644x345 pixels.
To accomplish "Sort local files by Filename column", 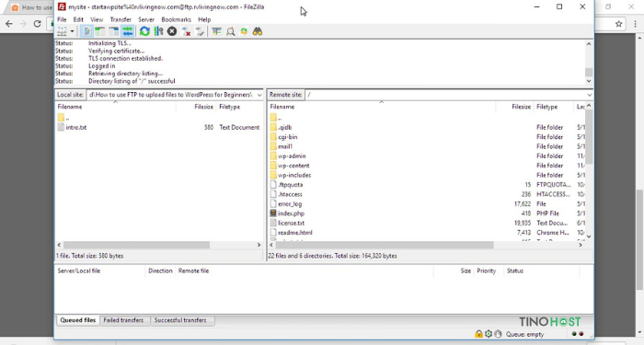I will [115, 107].
